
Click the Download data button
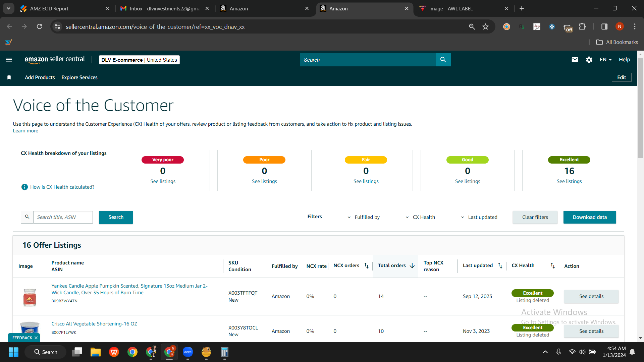pyautogui.click(x=590, y=217)
